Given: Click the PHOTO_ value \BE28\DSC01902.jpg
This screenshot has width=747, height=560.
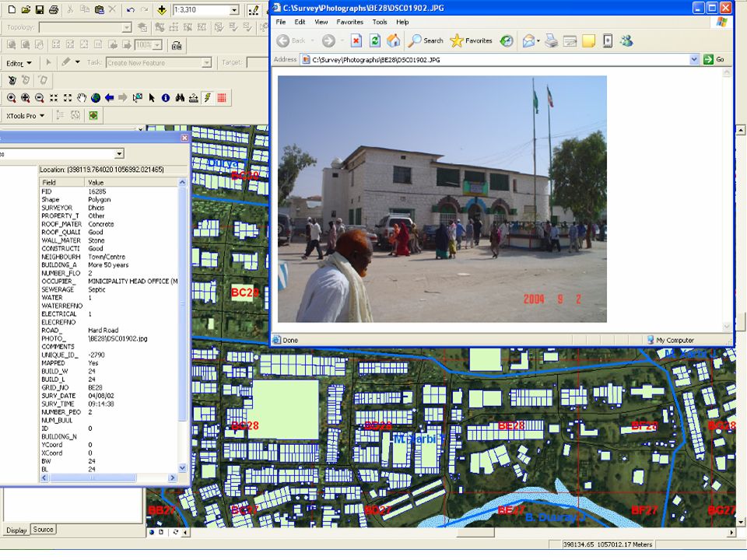Looking at the screenshot, I should pyautogui.click(x=117, y=338).
